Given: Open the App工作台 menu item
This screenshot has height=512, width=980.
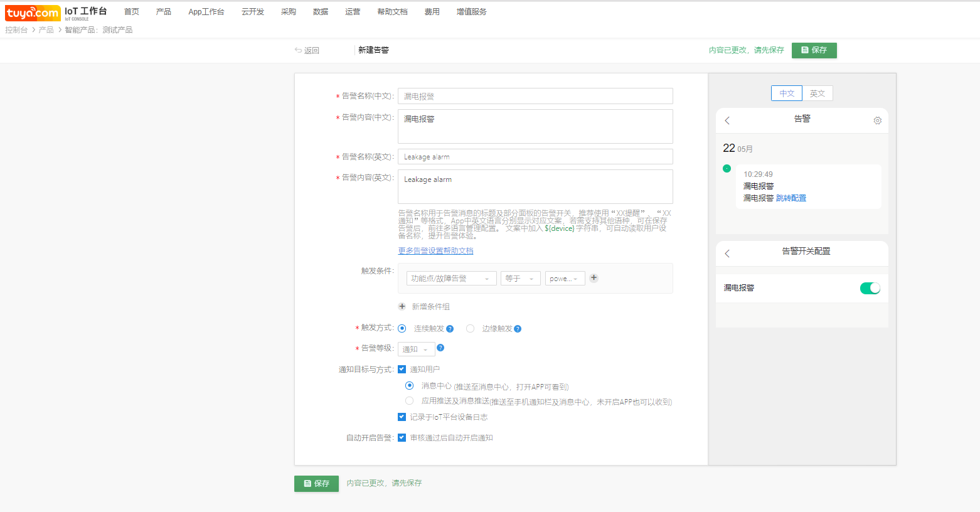Looking at the screenshot, I should (x=206, y=12).
